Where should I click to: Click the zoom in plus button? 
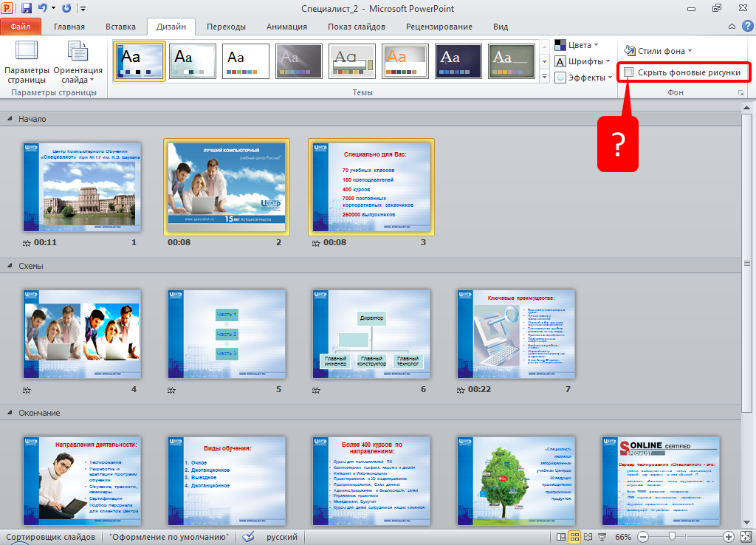[728, 537]
